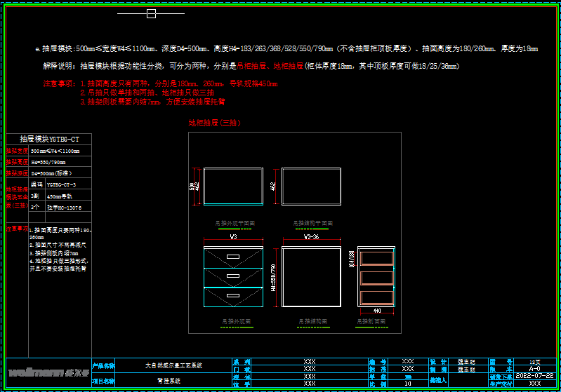Screen dimensions: 561x392
Task: Select the '抽屉模块YGTBG-CT' table header
Action: pyautogui.click(x=49, y=139)
